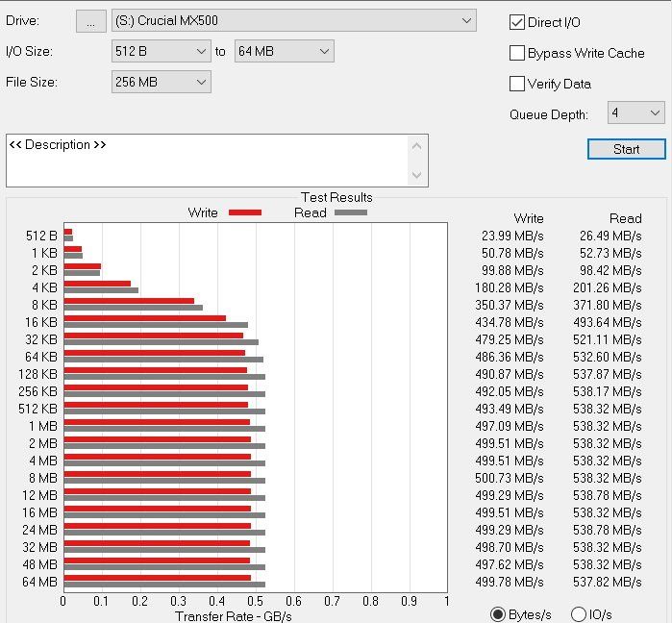The height and width of the screenshot is (623, 672).
Task: Open the Crucial MX500 drive dropdown
Action: tap(293, 20)
